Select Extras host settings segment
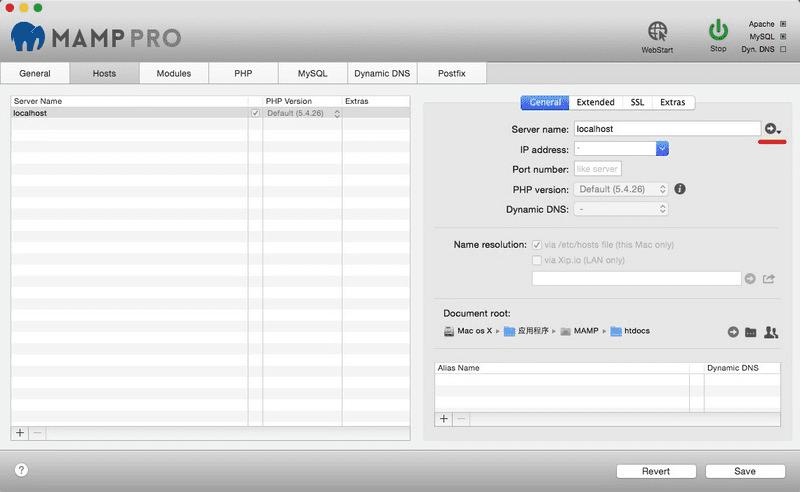800x492 pixels. 672,102
